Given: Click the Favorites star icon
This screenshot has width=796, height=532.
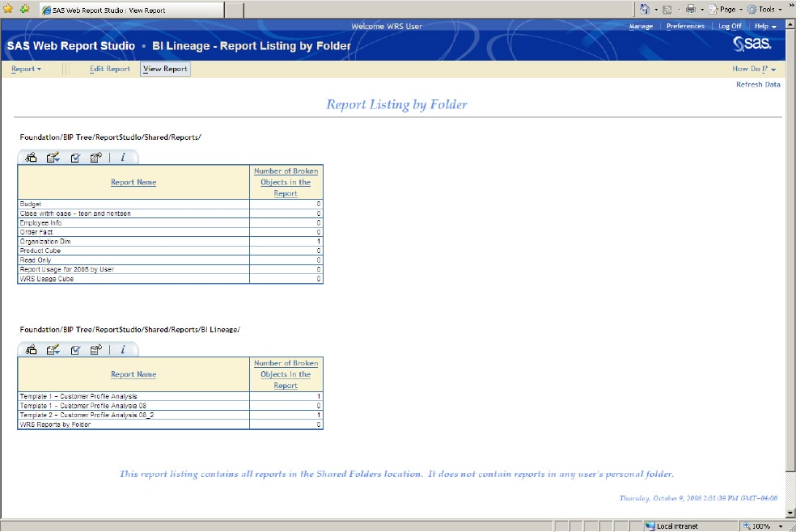Looking at the screenshot, I should 9,9.
